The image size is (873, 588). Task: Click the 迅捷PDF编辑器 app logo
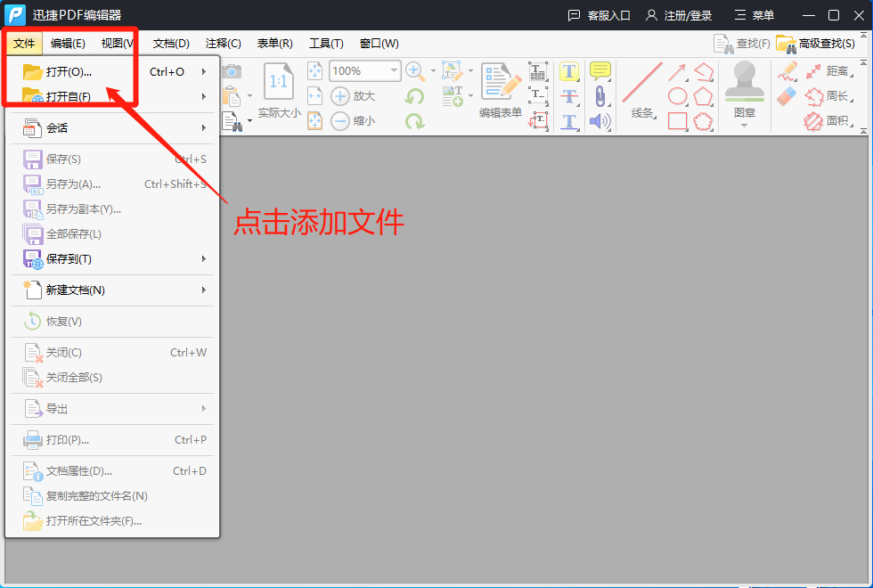(14, 14)
